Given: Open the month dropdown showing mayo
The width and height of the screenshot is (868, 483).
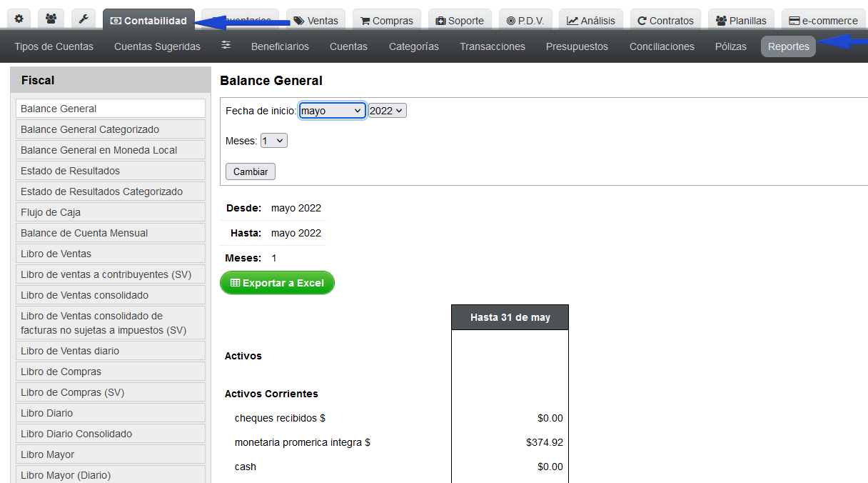Looking at the screenshot, I should coord(332,111).
